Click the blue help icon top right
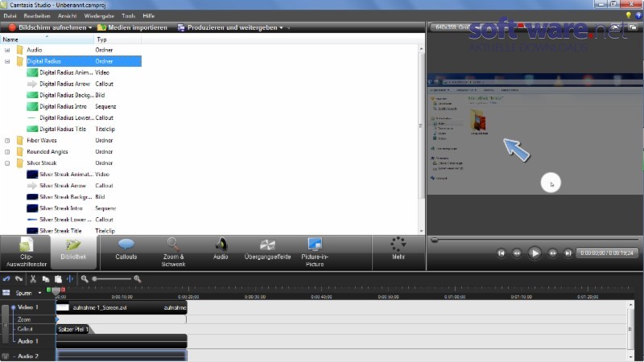The image size is (644, 362). (x=638, y=15)
